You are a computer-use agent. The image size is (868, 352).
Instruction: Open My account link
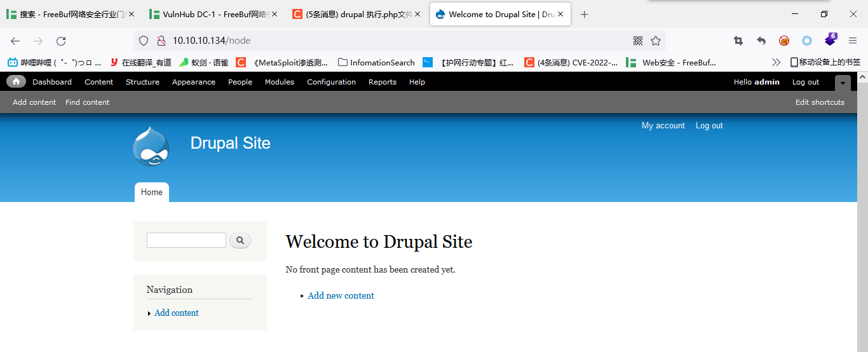(663, 126)
